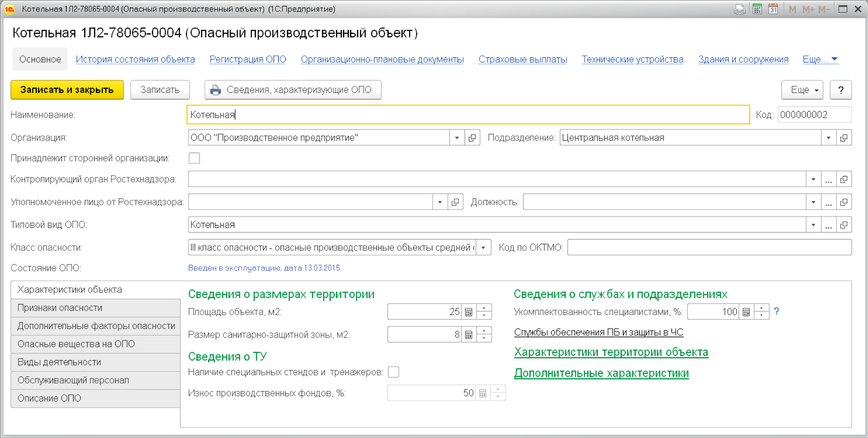The image size is (868, 438).
Task: Click the Код field with 000000002
Action: pos(814,115)
